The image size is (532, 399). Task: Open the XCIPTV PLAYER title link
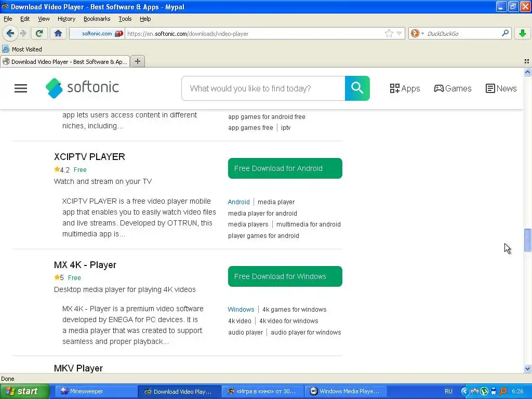click(89, 157)
